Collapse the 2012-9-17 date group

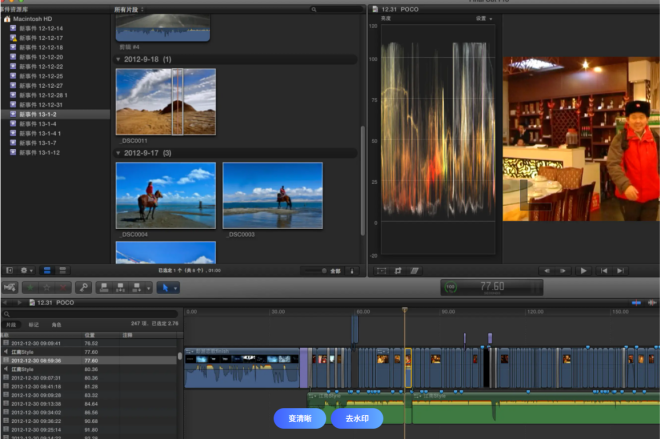(119, 153)
